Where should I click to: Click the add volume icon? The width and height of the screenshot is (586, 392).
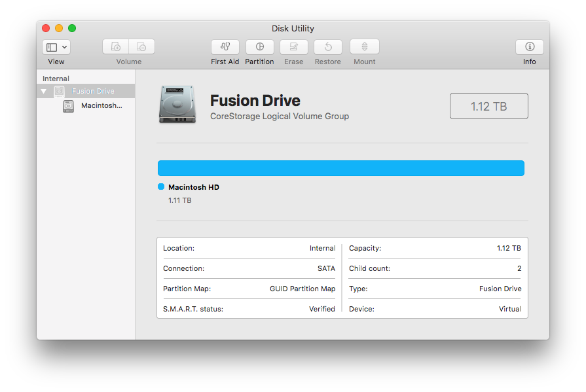(x=116, y=47)
